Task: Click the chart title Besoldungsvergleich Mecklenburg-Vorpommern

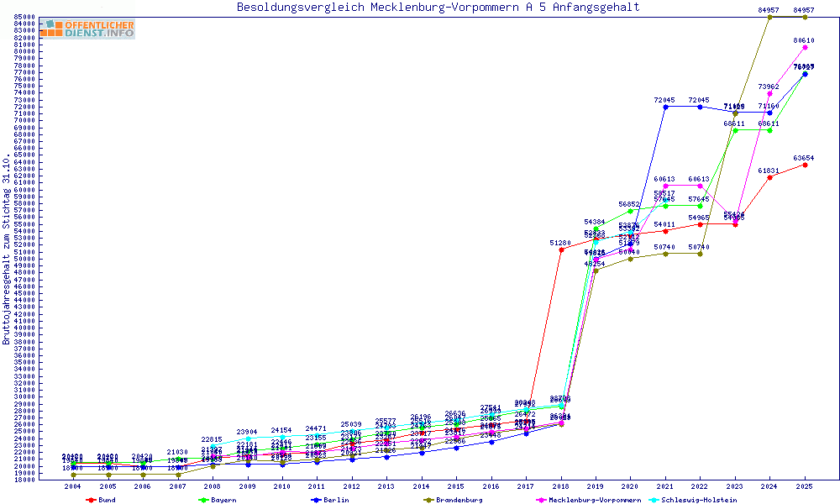Action: point(438,8)
